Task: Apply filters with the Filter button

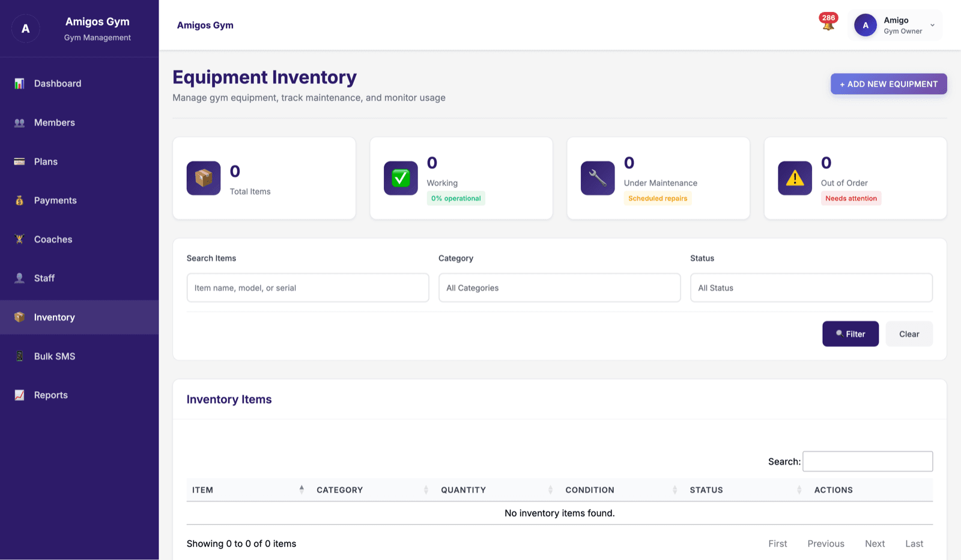Action: click(x=850, y=334)
